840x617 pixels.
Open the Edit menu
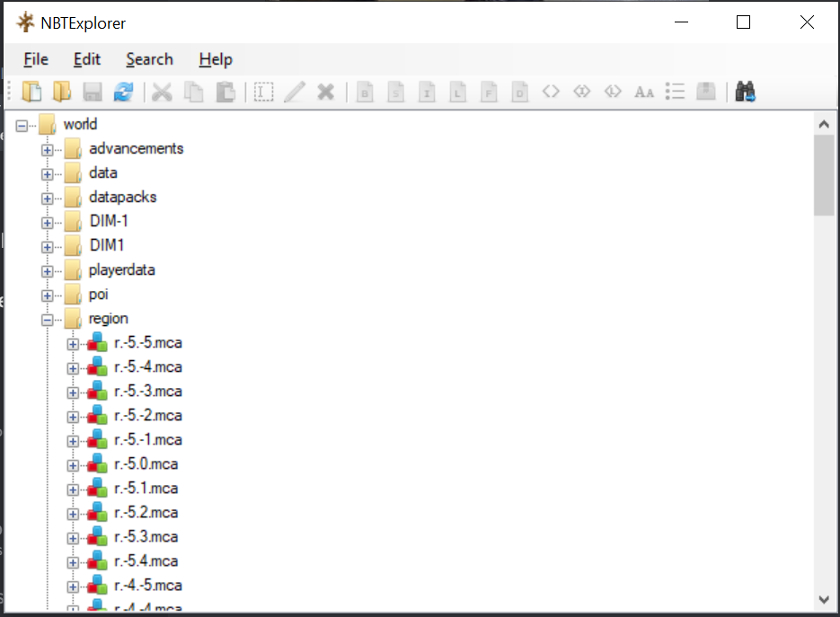pyautogui.click(x=87, y=59)
